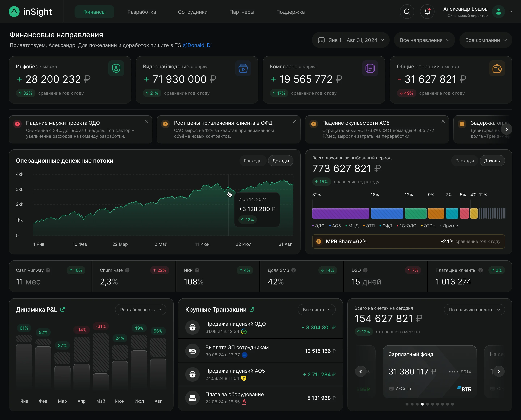Expand Все компании dropdown
521x420 pixels.
[486, 40]
